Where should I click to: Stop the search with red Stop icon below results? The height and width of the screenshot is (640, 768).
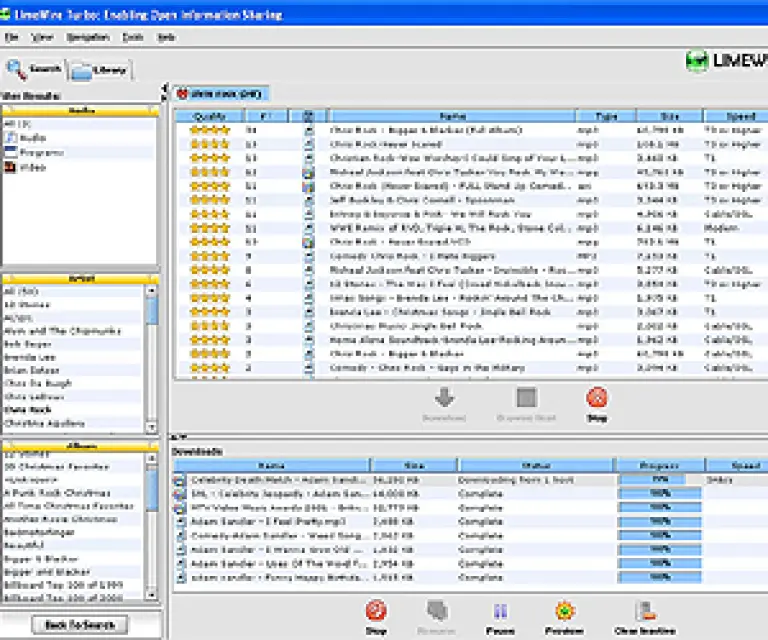[x=597, y=398]
